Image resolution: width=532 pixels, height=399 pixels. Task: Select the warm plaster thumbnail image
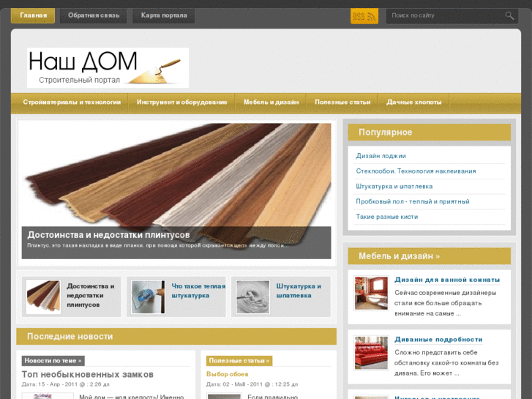[149, 297]
